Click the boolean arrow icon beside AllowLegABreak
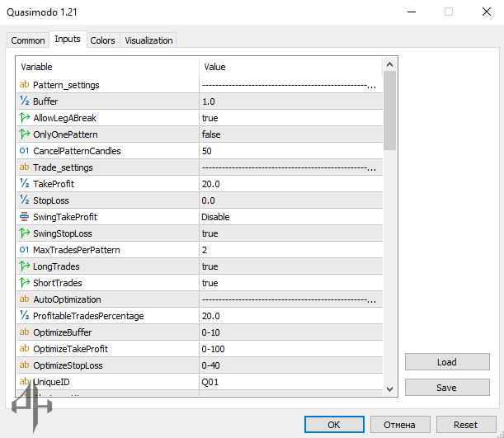Viewport: 504px width, 438px height. 24,118
